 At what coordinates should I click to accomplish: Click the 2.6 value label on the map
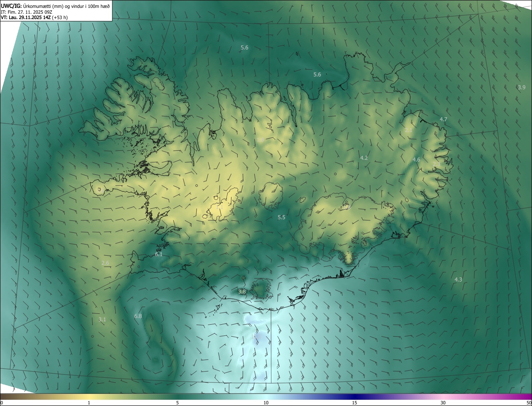[x=105, y=263]
